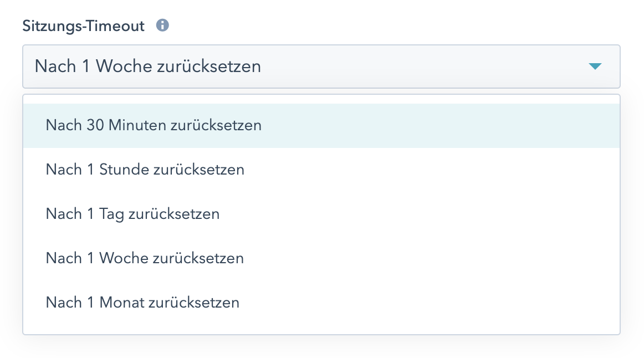Open tooltip for session timeout info
Viewport: 644px width, 358px height.
tap(162, 25)
